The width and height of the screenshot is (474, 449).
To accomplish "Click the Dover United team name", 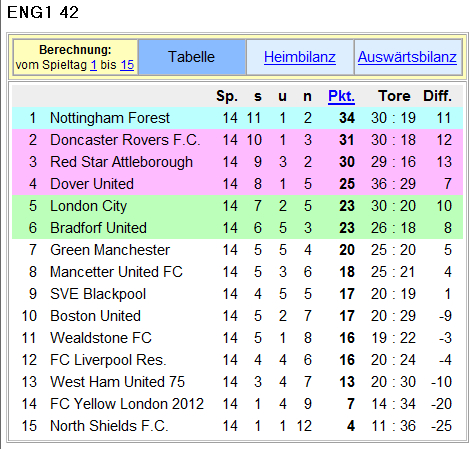I will click(x=92, y=184).
